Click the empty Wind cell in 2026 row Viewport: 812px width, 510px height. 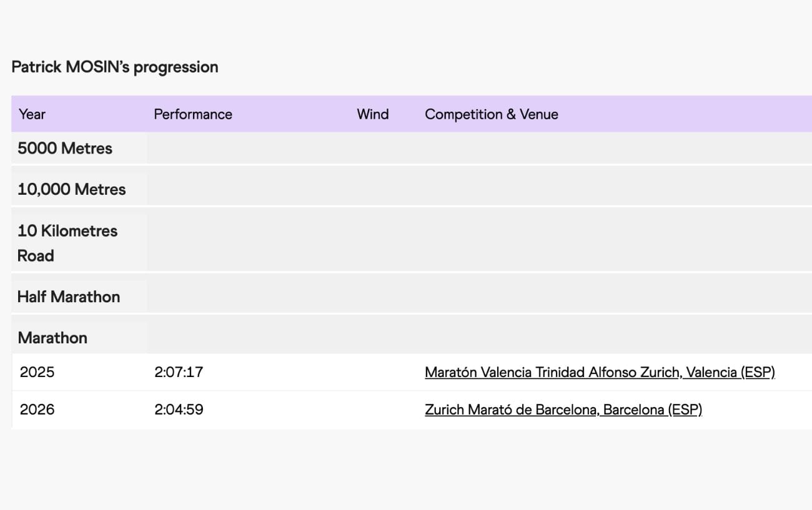click(373, 410)
